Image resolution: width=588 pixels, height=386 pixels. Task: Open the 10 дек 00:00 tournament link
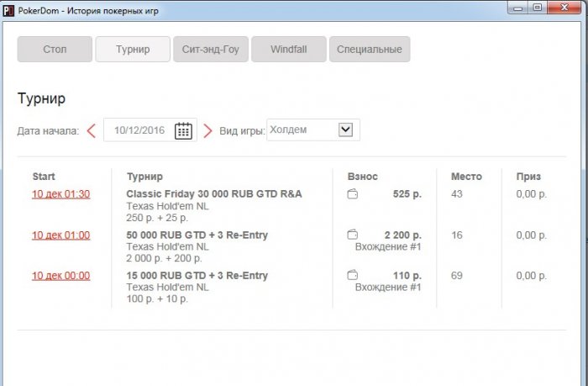61,276
